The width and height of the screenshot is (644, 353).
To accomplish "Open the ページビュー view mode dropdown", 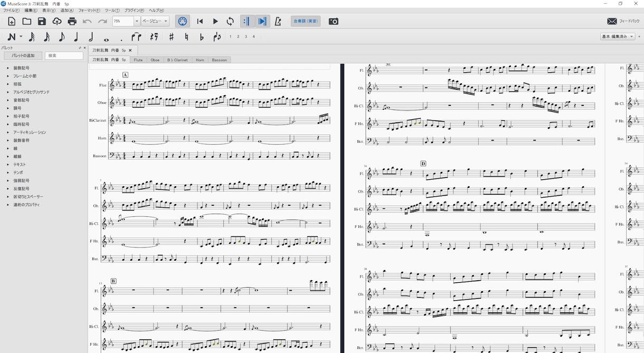I will pos(155,22).
